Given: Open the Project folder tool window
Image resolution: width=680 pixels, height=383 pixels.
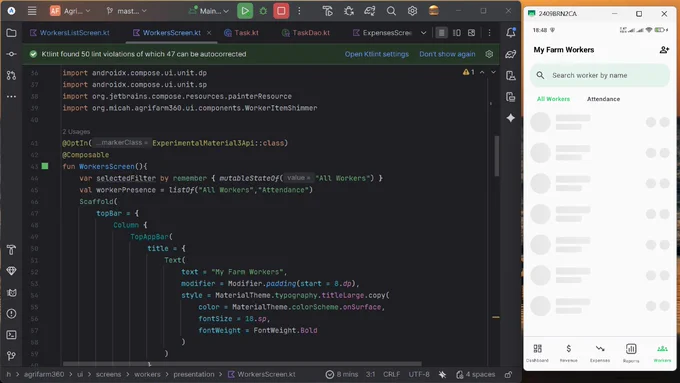Looking at the screenshot, I should pyautogui.click(x=12, y=33).
